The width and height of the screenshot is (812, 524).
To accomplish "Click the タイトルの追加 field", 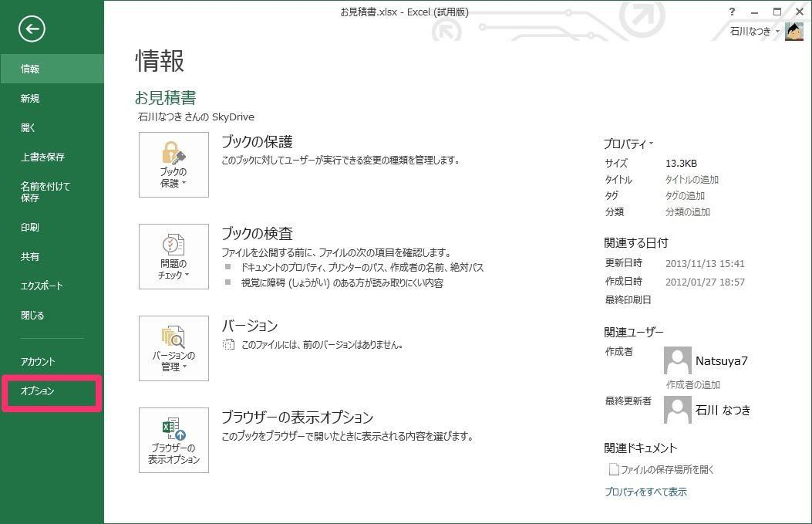I will click(x=692, y=180).
